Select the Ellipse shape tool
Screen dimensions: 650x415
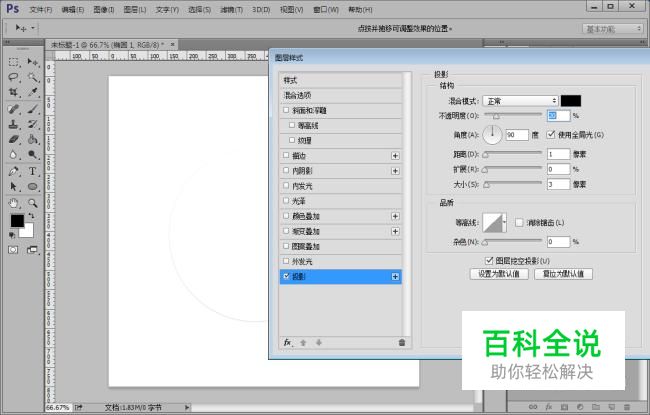(x=32, y=187)
